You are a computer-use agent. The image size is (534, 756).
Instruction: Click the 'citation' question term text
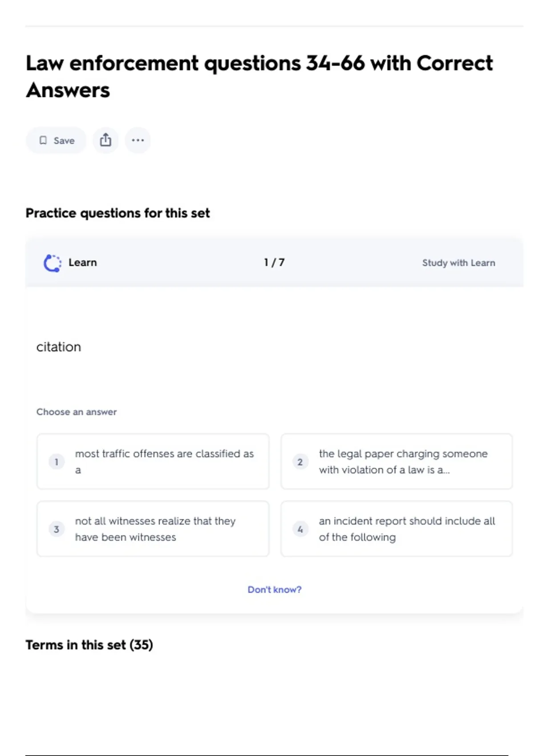(59, 347)
